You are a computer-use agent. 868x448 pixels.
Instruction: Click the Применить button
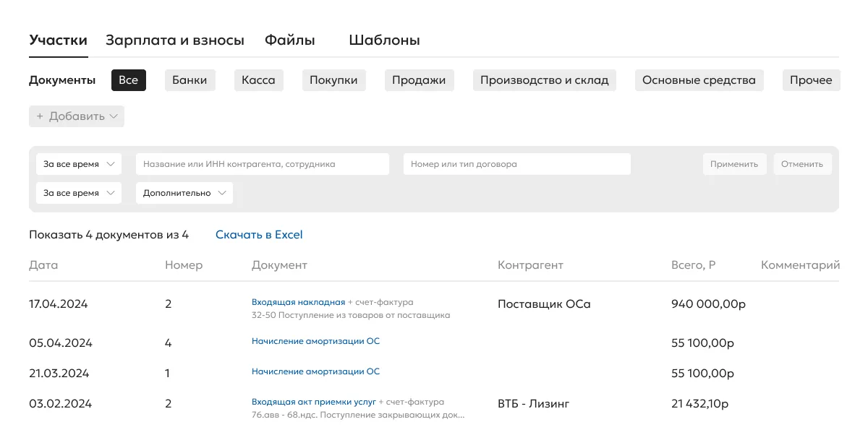click(x=734, y=164)
